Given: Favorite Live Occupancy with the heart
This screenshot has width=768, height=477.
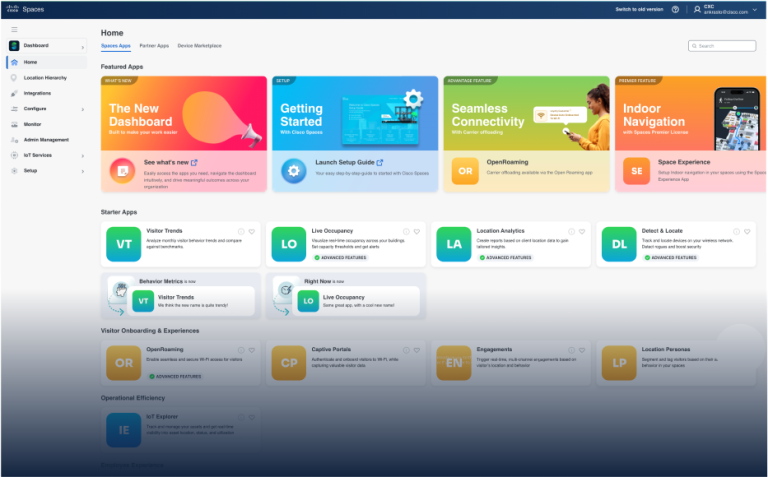Looking at the screenshot, I should pyautogui.click(x=417, y=232).
